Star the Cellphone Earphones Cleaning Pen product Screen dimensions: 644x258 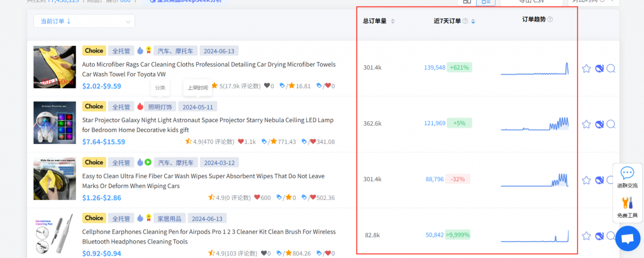586,236
